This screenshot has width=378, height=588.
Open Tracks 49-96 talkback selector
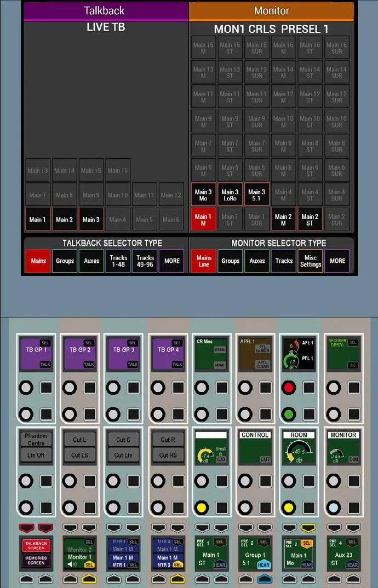145,261
